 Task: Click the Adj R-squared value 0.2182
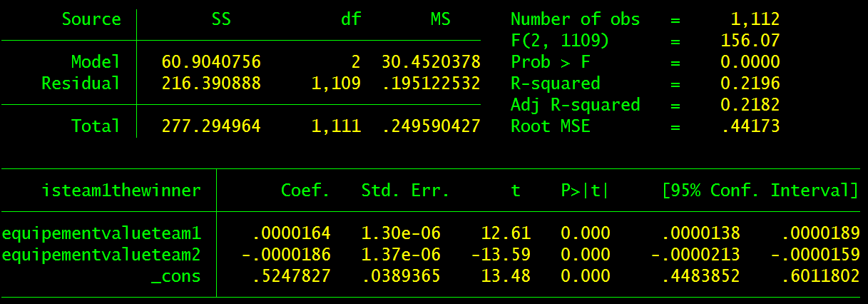click(750, 105)
